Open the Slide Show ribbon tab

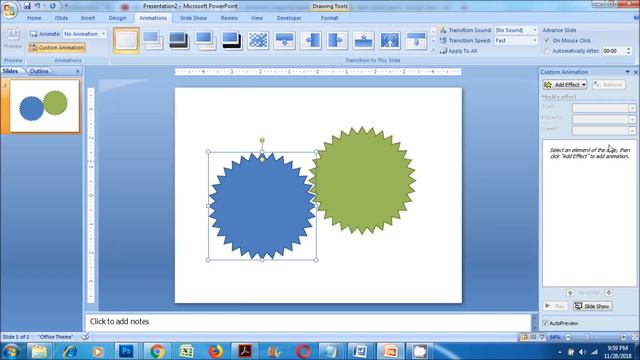[x=193, y=18]
